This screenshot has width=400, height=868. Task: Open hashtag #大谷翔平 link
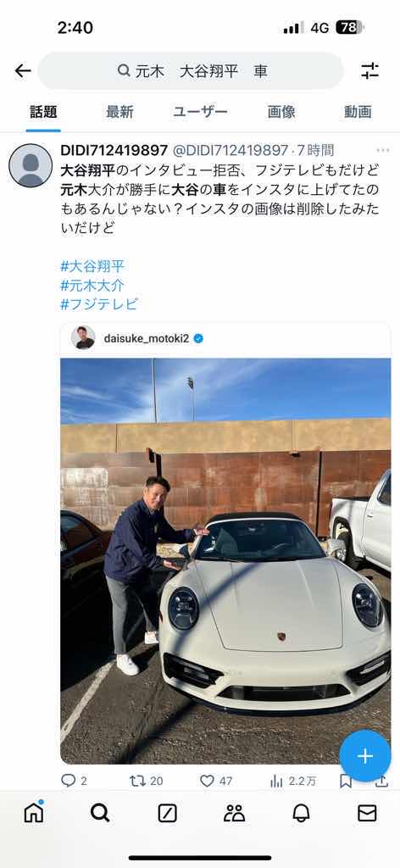point(92,266)
